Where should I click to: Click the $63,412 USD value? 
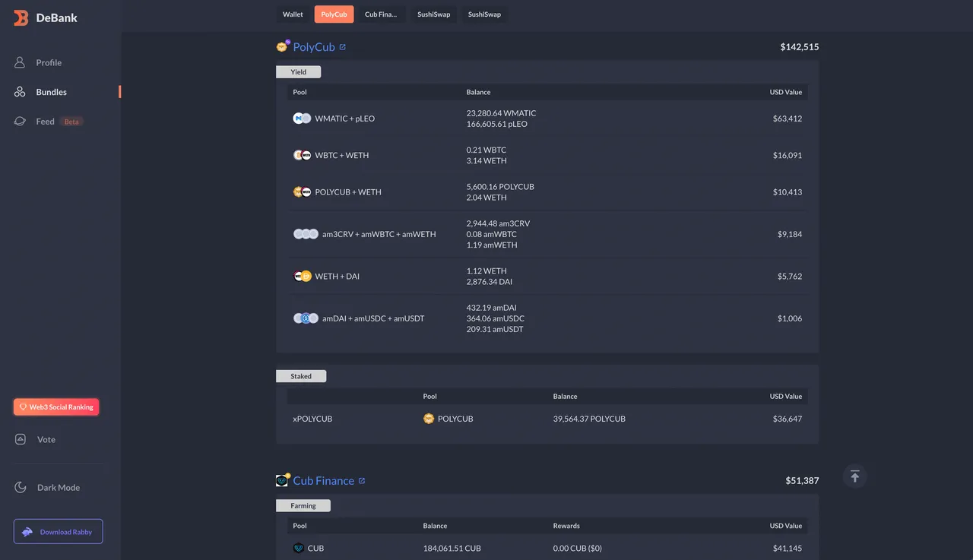[788, 119]
